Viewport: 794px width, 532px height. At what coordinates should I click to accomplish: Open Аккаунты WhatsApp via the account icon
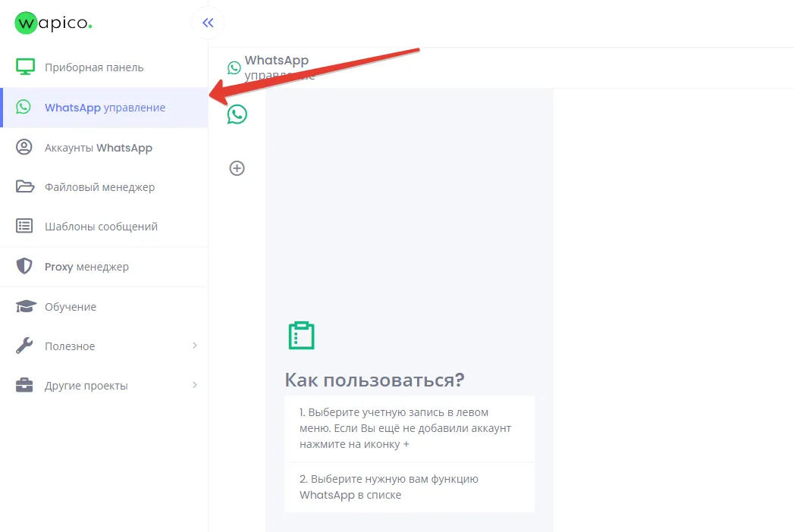coord(25,147)
